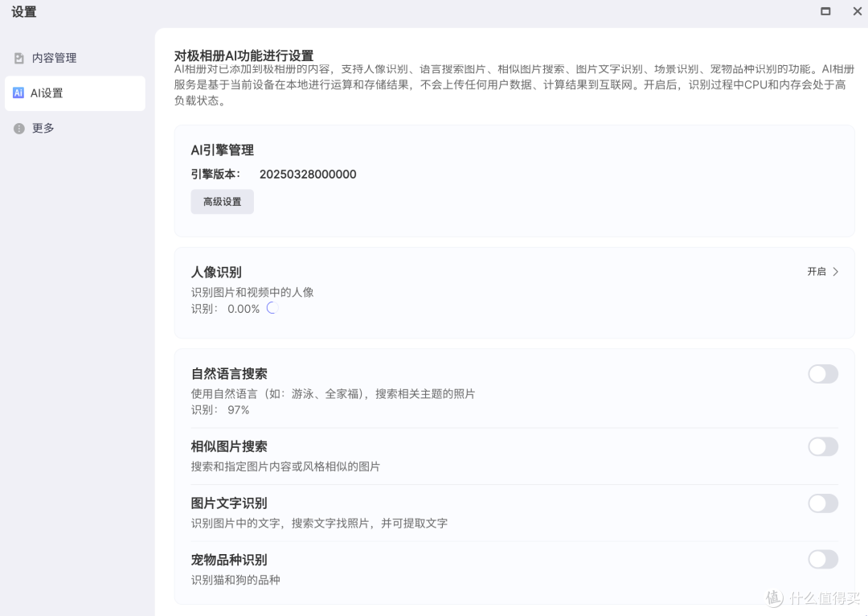Viewport: 868px width, 616px height.
Task: Click the document icon next to 内容管理
Action: tap(17, 57)
